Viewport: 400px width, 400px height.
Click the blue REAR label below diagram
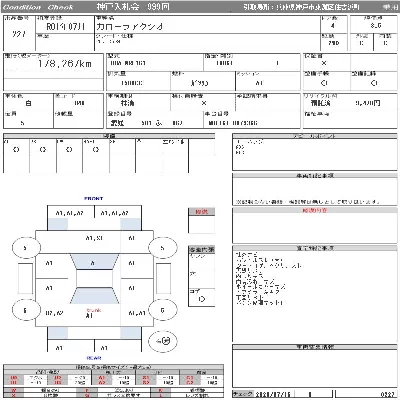coord(94,358)
